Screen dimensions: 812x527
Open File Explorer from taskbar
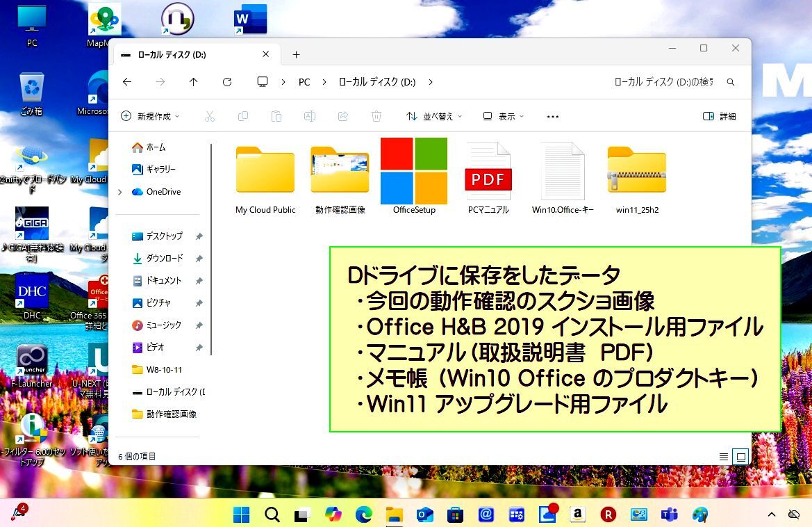(x=394, y=514)
